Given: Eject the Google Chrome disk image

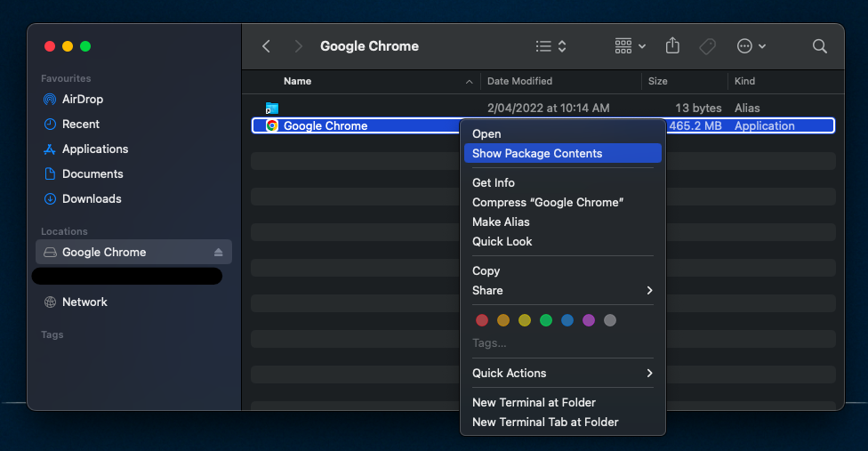Looking at the screenshot, I should pyautogui.click(x=218, y=253).
